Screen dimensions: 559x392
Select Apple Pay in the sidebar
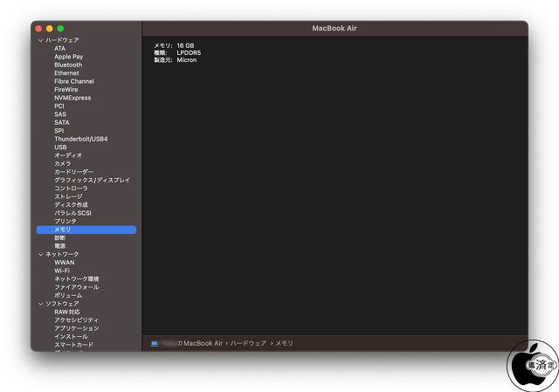(x=68, y=57)
